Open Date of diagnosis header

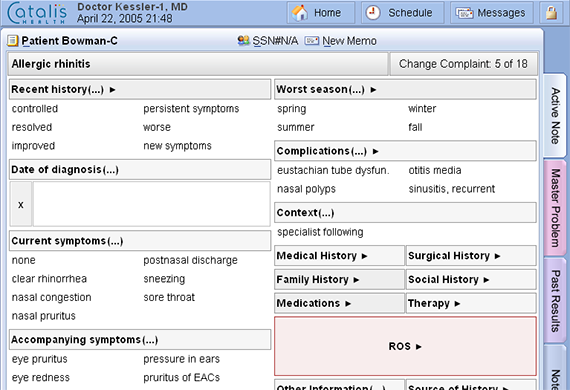(140, 170)
